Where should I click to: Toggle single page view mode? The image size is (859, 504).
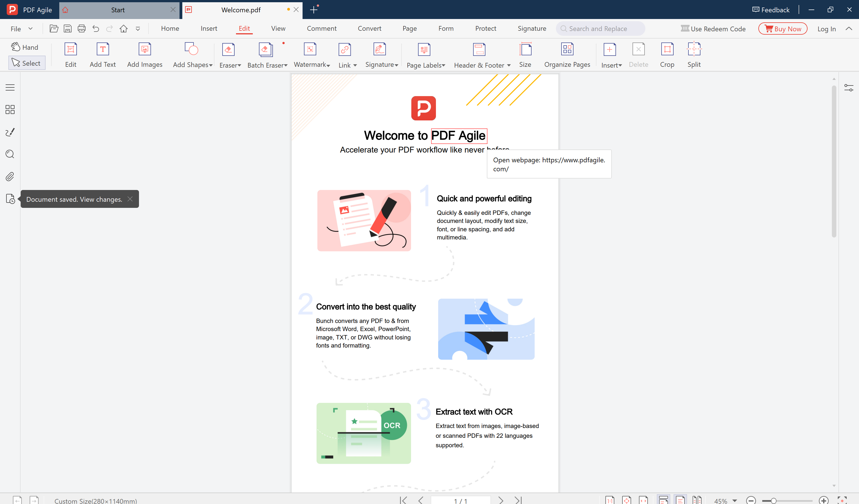click(680, 500)
